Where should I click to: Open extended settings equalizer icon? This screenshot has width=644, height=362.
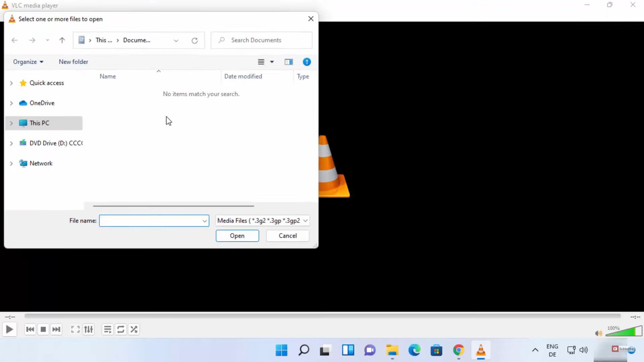pos(89,329)
